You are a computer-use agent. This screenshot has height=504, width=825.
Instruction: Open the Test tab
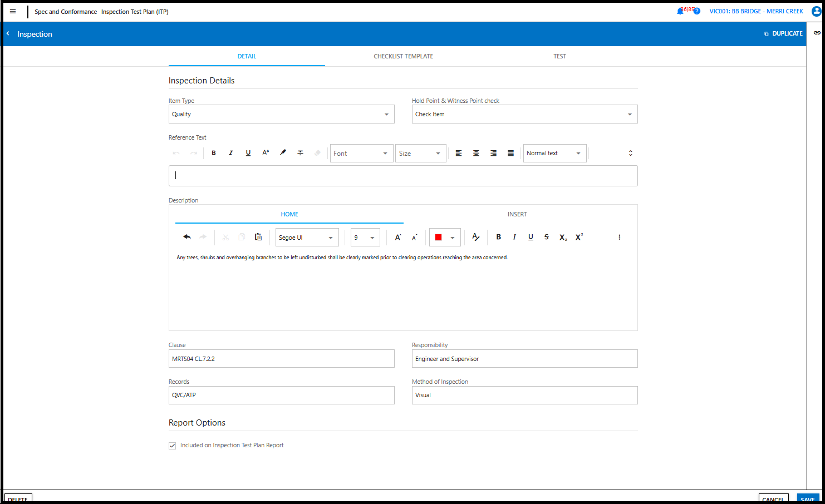coord(559,56)
